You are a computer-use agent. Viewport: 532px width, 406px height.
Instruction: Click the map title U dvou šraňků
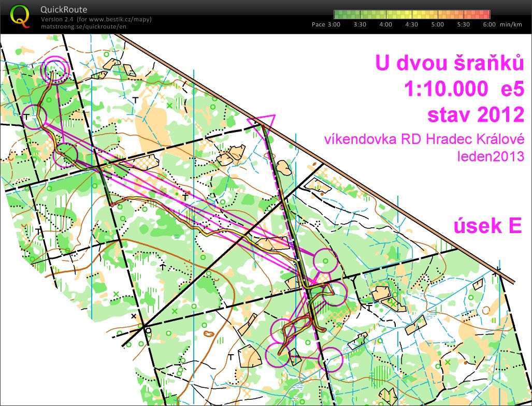tap(450, 63)
